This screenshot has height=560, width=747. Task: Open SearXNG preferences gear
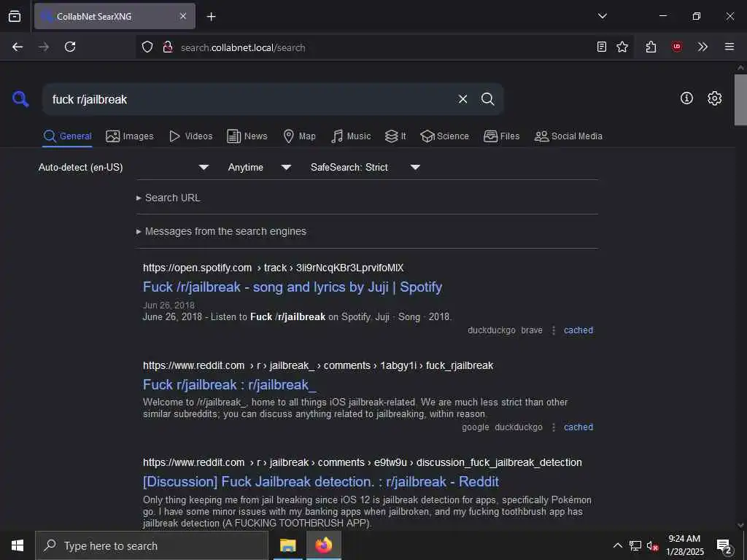point(714,98)
